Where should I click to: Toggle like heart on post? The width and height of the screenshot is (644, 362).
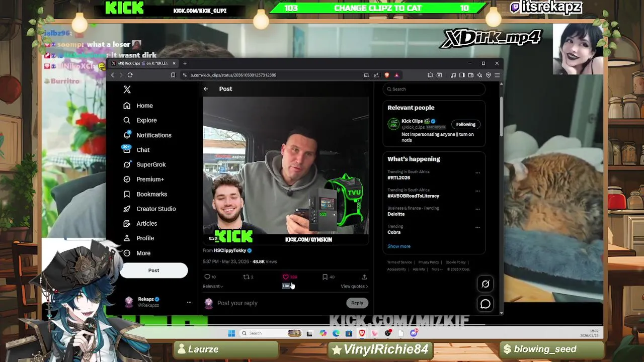(286, 277)
